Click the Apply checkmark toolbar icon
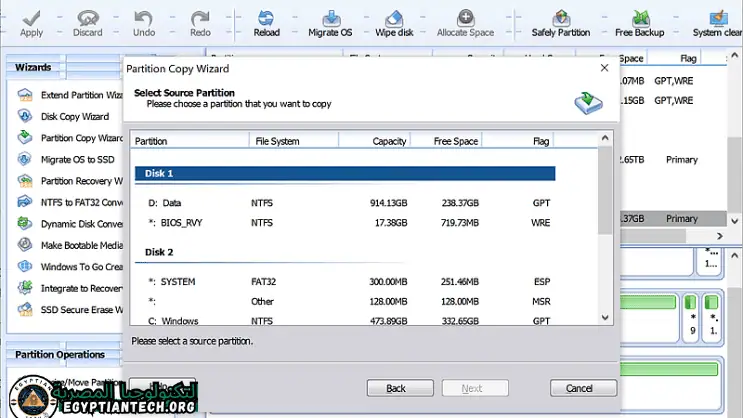Image resolution: width=743 pixels, height=418 pixels. pyautogui.click(x=31, y=19)
